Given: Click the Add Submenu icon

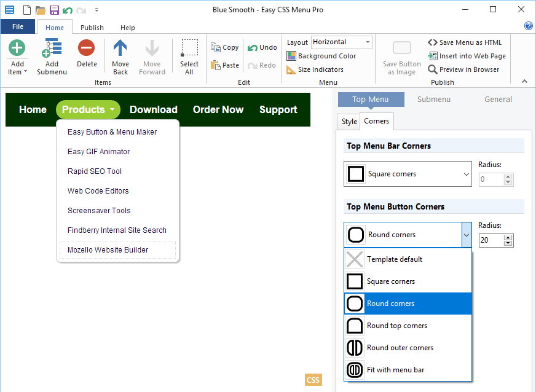Looking at the screenshot, I should [x=52, y=49].
